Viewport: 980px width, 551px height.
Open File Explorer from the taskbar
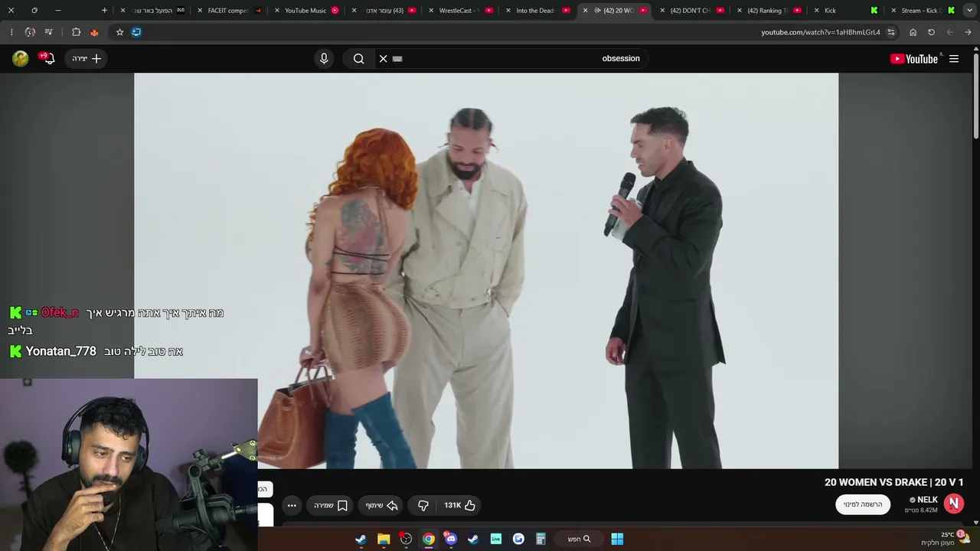384,539
